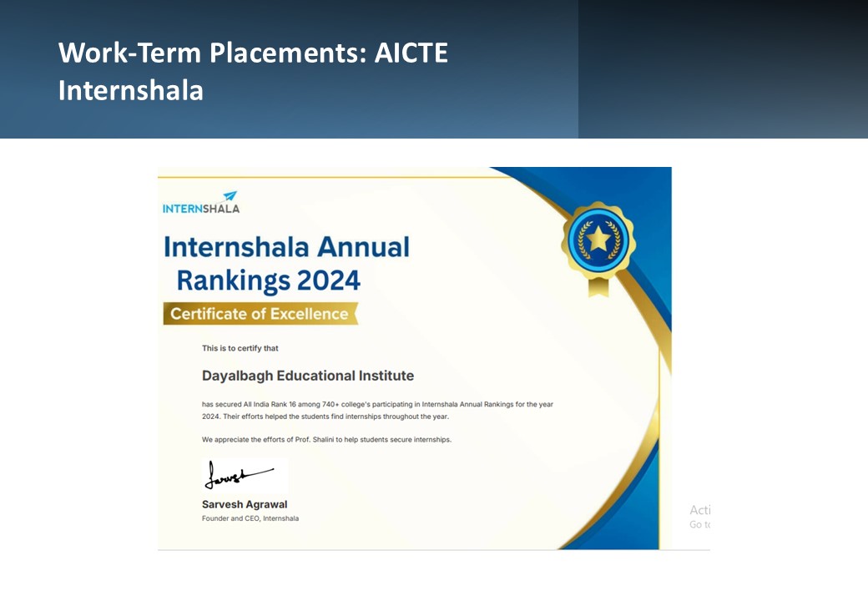
Task: Select the 'Internshala Annual Rankings 2024' heading
Action: pyautogui.click(x=287, y=264)
